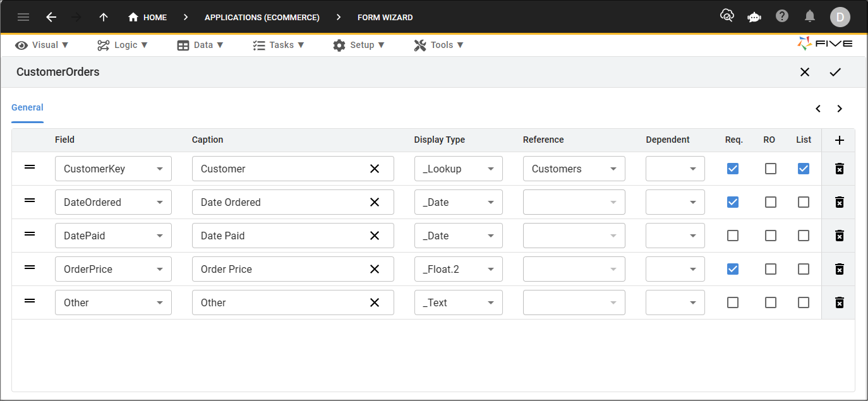Viewport: 868px width, 401px height.
Task: Open the cloud deploy icon in header
Action: click(727, 16)
